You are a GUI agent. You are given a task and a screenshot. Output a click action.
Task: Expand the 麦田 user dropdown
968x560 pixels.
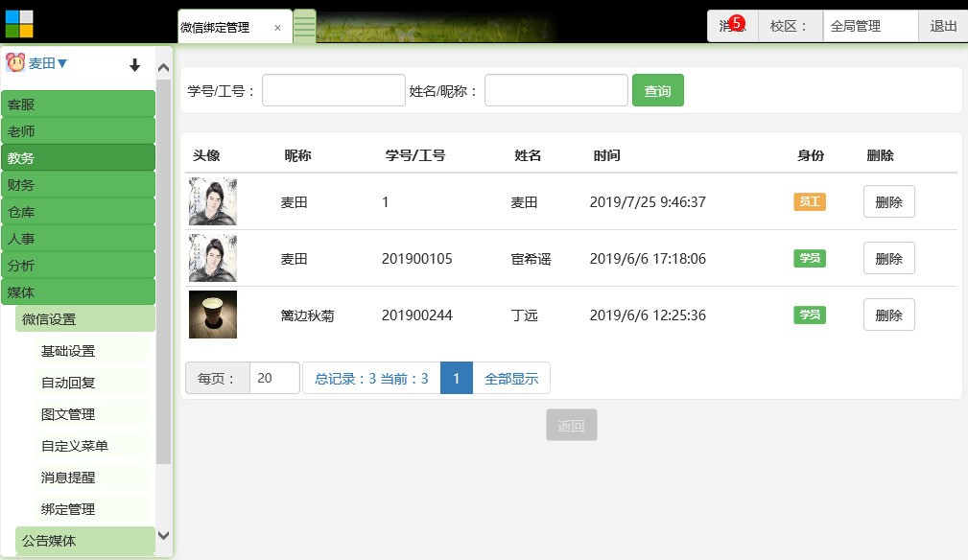[x=48, y=64]
